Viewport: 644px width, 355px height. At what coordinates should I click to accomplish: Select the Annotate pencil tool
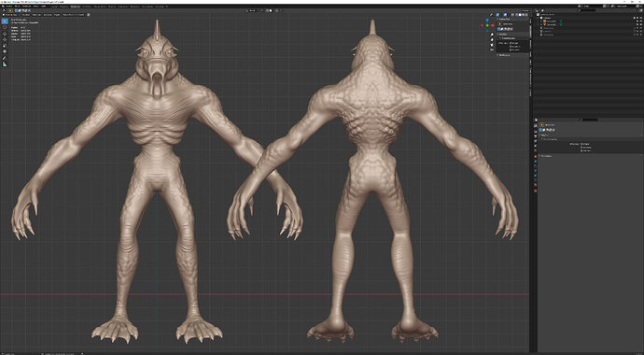tap(5, 58)
